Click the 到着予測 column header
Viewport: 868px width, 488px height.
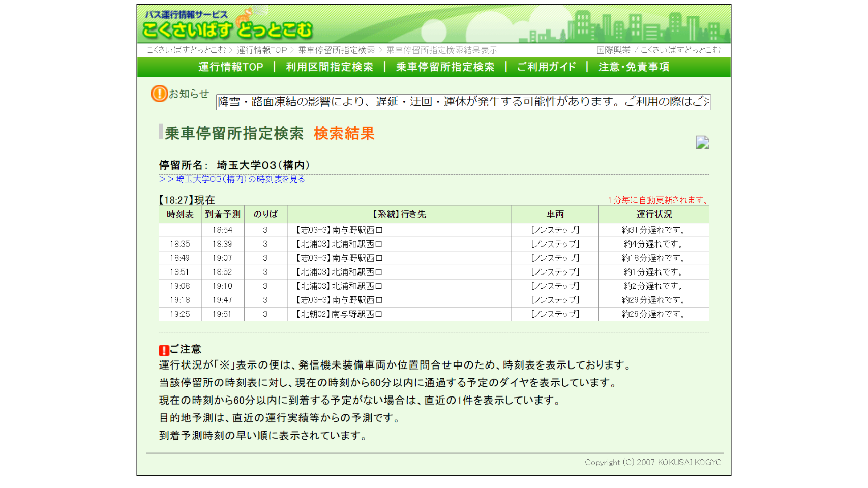point(223,215)
